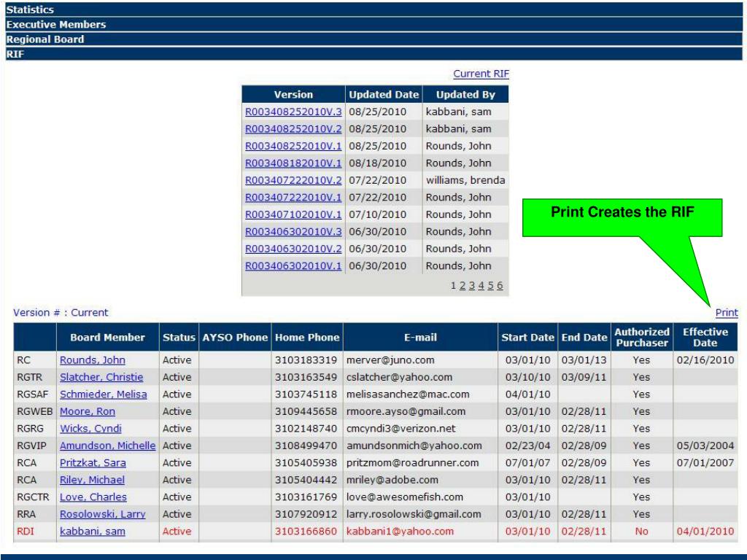Open the Current RIF link
The height and width of the screenshot is (560, 747).
pos(481,74)
